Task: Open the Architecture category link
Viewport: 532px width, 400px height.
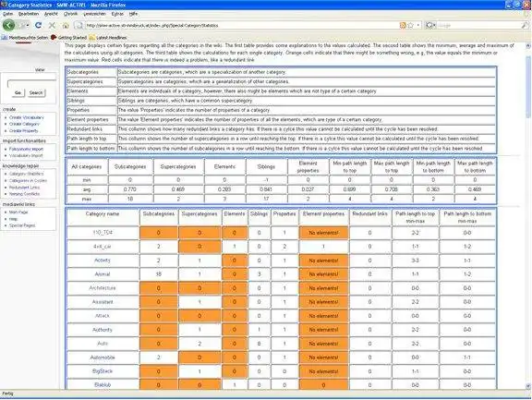Action: pyautogui.click(x=103, y=288)
